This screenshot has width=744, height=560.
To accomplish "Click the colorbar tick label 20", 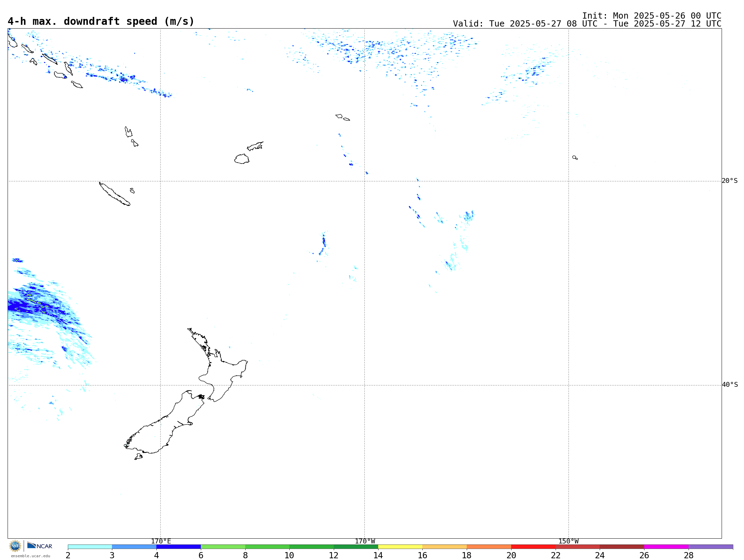I will pyautogui.click(x=511, y=555).
